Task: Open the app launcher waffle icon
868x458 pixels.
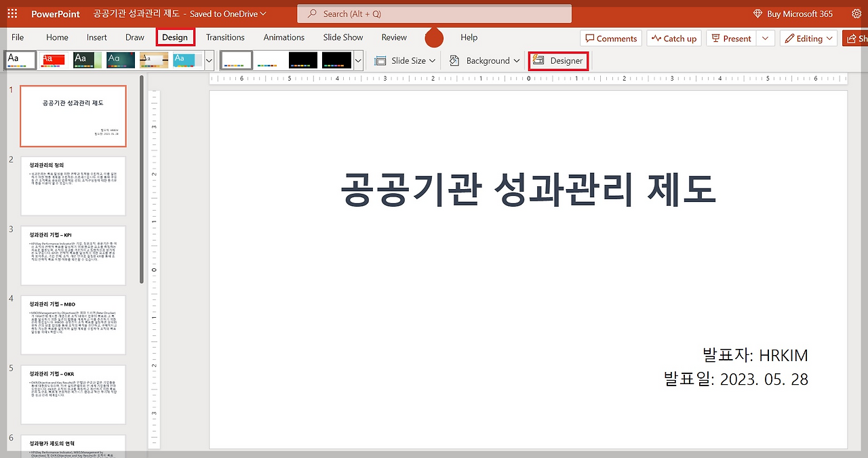Action: (12, 14)
